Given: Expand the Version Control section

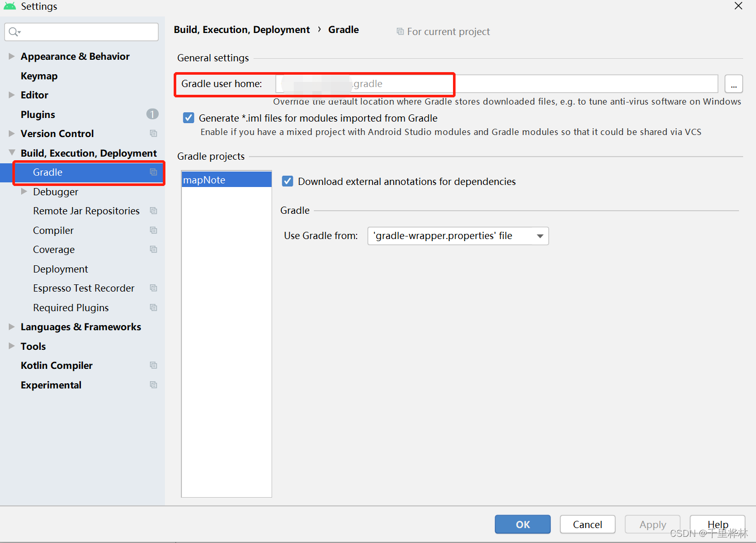Looking at the screenshot, I should [x=12, y=133].
